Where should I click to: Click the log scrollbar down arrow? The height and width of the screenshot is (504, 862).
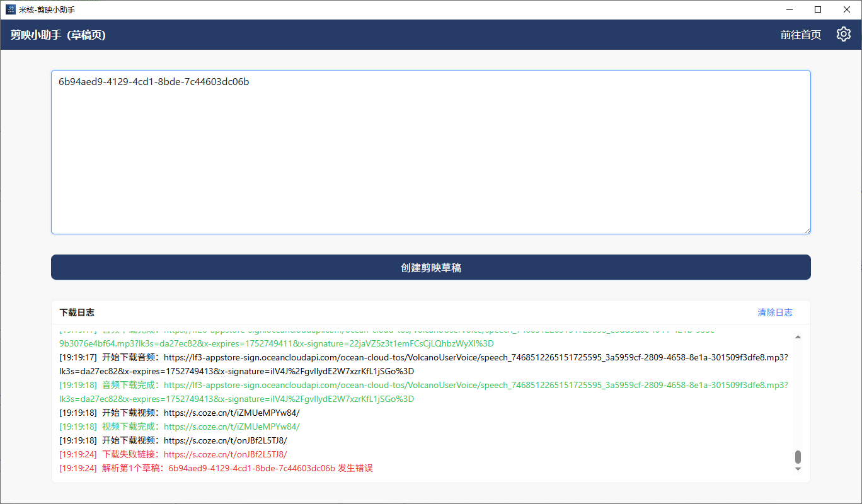(x=798, y=469)
